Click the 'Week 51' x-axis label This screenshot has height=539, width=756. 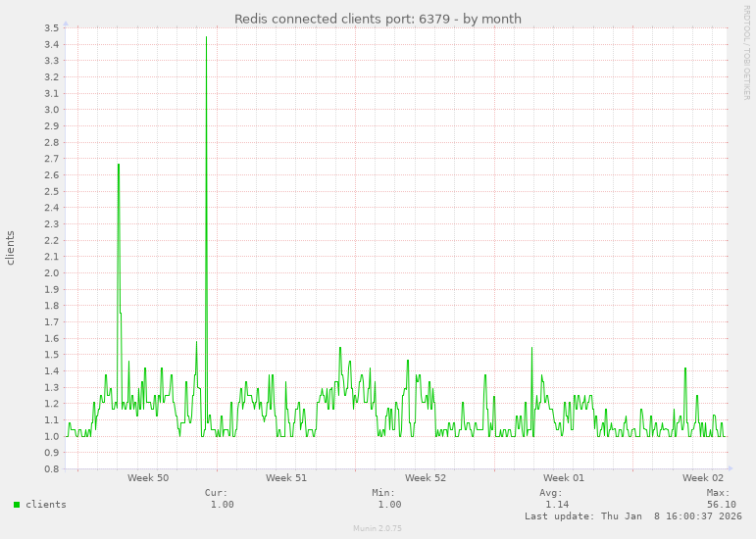[x=286, y=478]
